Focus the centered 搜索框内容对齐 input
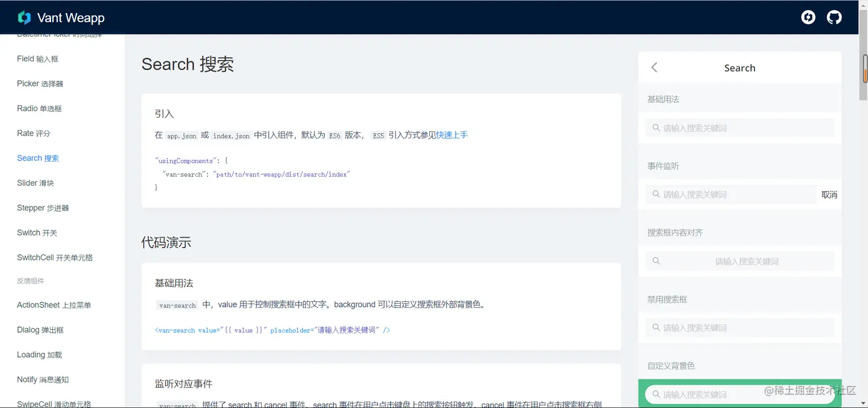This screenshot has height=408, width=868. [740, 261]
